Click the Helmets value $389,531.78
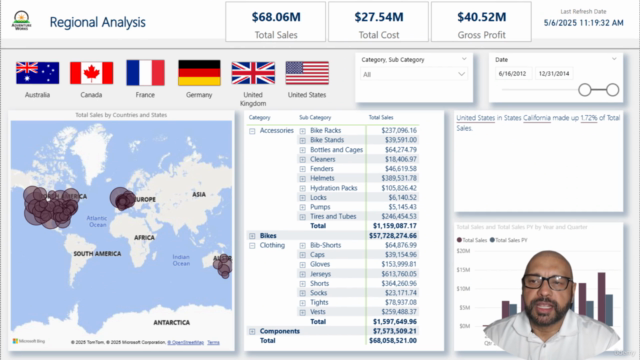Image resolution: width=640 pixels, height=360 pixels. (399, 178)
